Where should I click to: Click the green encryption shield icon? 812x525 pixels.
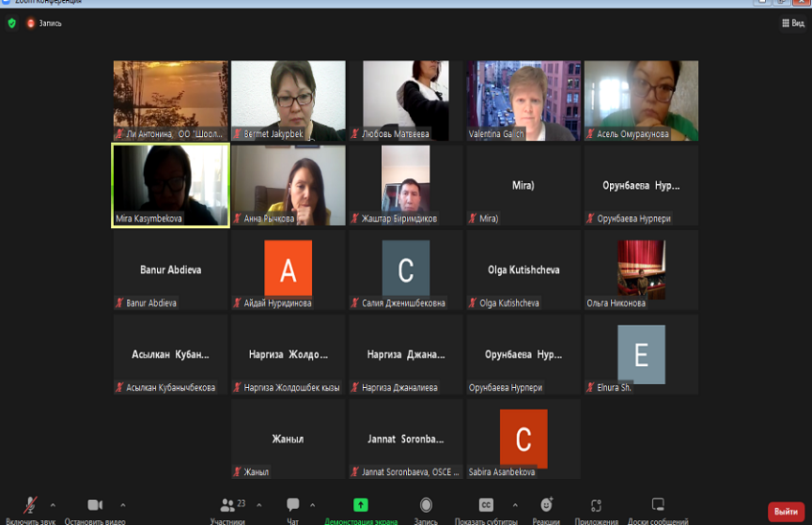(11, 23)
